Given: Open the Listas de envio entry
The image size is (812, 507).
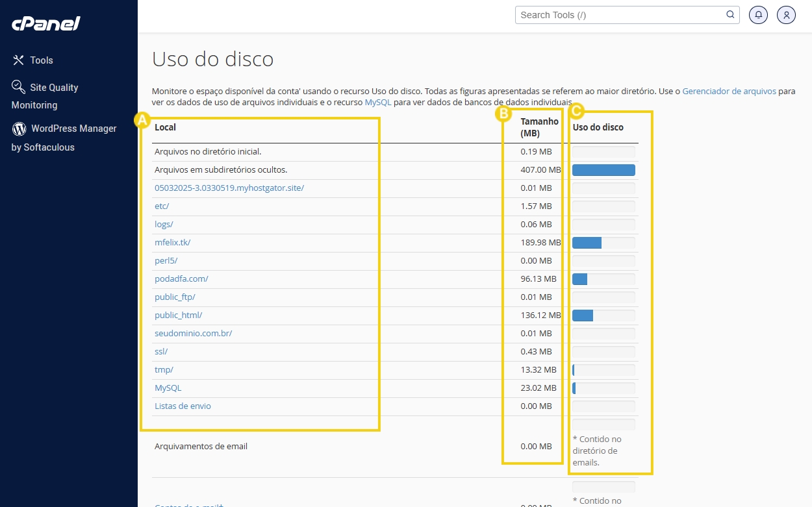Looking at the screenshot, I should (183, 406).
